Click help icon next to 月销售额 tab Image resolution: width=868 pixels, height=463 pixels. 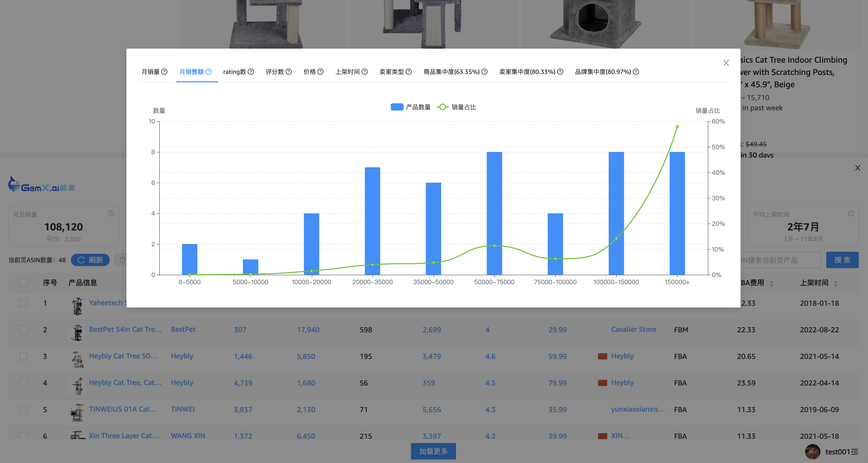tap(209, 72)
